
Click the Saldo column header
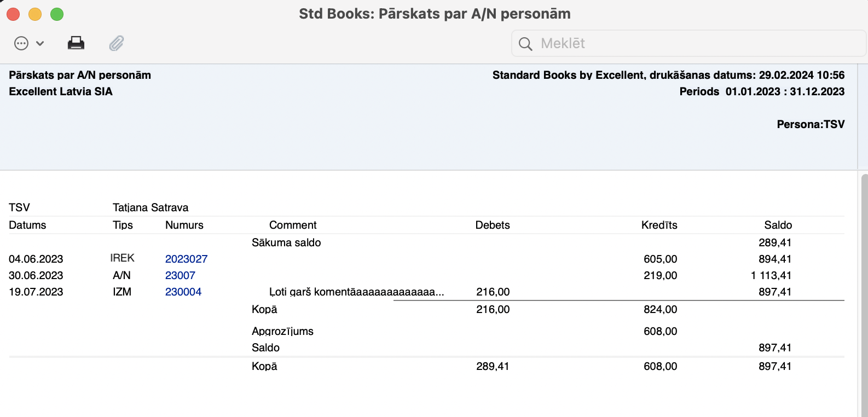(x=778, y=225)
